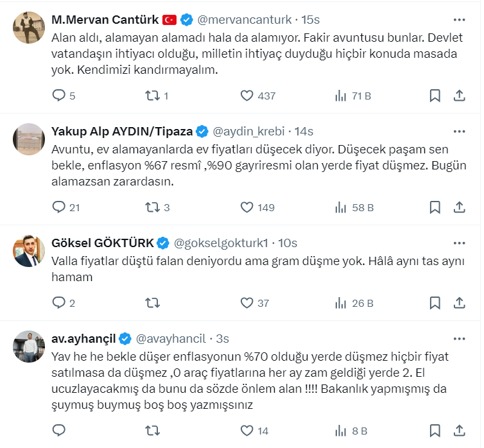Open more options on Mervan Cantürk's tweet

tap(459, 20)
